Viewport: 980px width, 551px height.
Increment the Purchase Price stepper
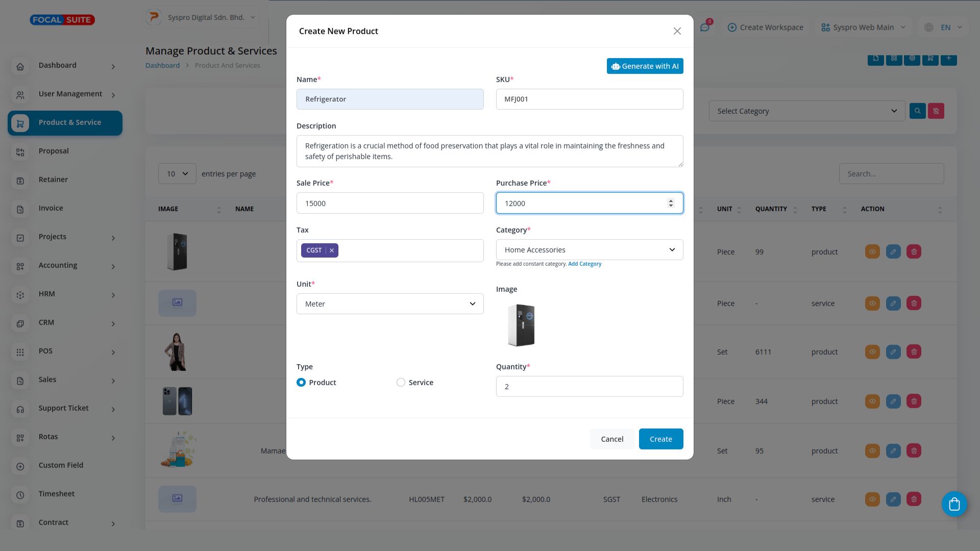(671, 201)
